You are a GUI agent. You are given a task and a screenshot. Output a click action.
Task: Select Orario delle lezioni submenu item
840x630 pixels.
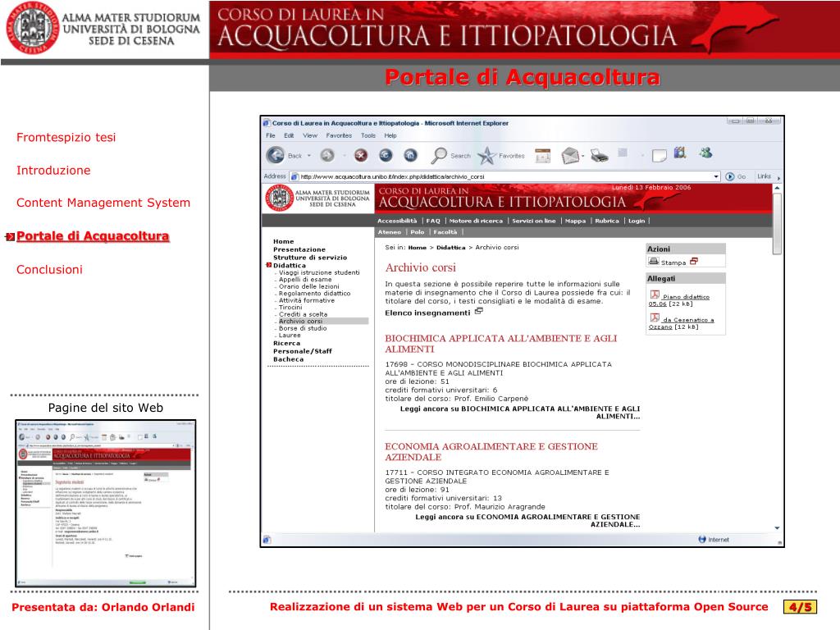(x=308, y=286)
